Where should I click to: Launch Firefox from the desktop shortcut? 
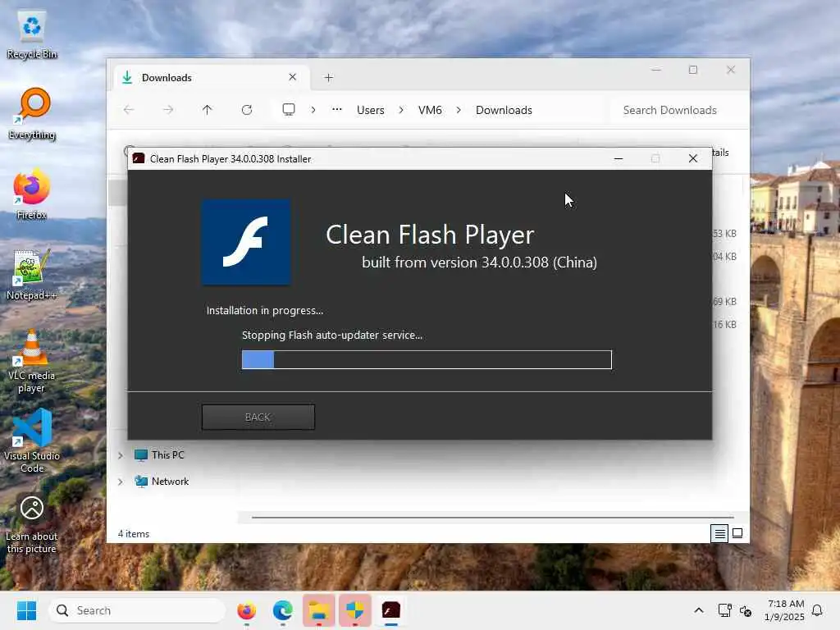click(32, 194)
